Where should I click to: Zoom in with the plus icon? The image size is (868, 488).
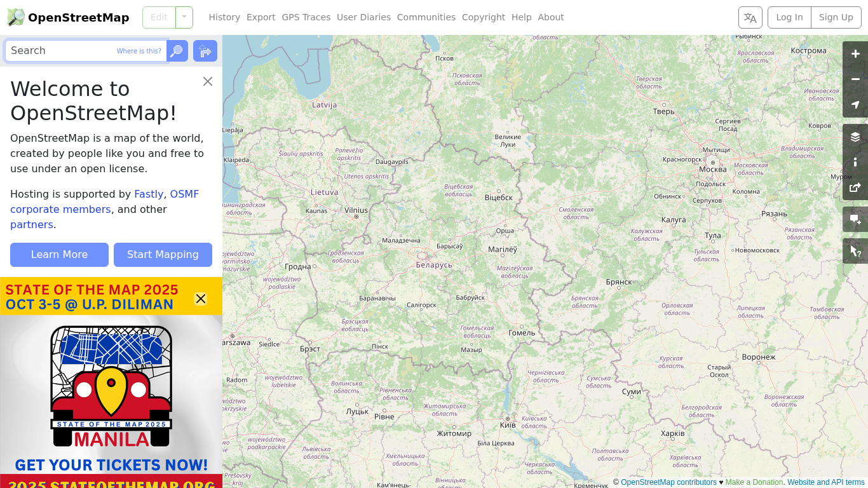click(855, 54)
